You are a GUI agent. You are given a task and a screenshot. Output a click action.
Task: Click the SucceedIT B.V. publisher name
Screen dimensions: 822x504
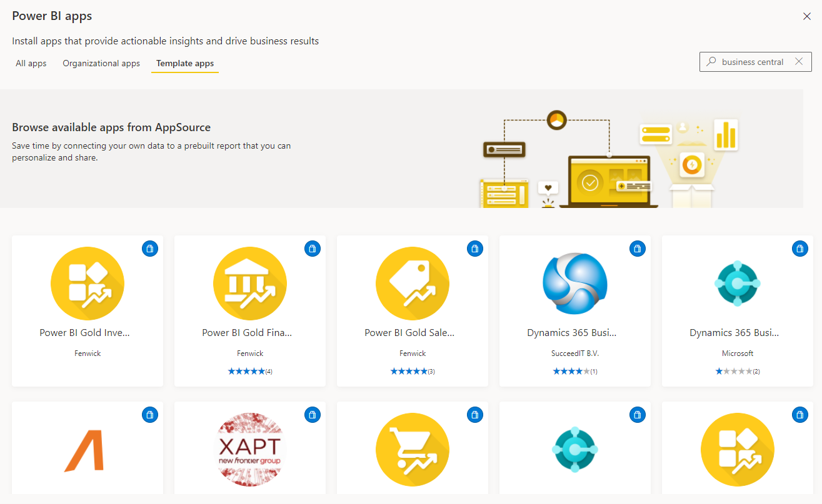click(x=575, y=353)
